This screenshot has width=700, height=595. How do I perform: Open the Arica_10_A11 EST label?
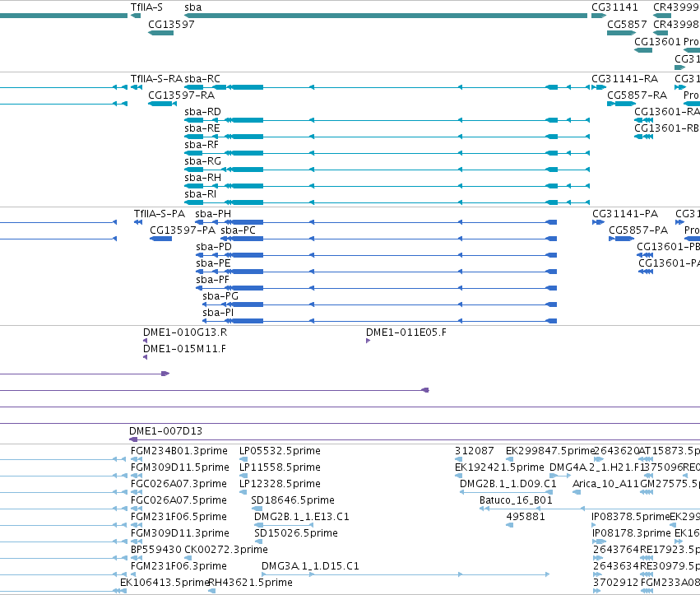pos(605,484)
